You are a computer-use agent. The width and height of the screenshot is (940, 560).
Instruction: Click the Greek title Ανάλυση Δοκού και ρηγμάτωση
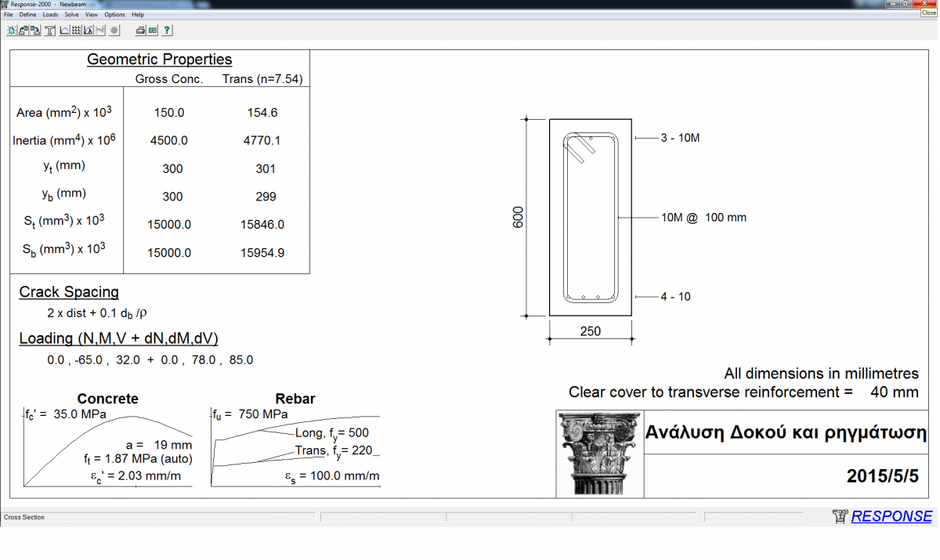tap(786, 433)
